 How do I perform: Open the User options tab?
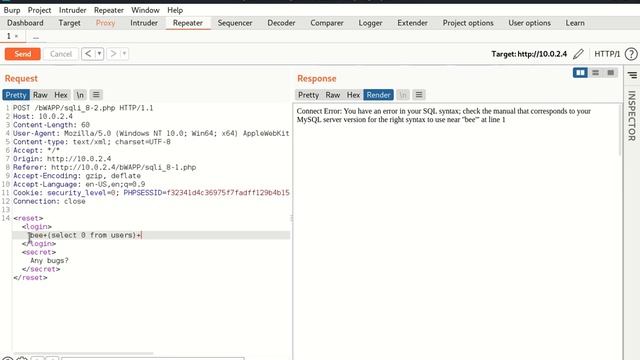click(x=529, y=23)
